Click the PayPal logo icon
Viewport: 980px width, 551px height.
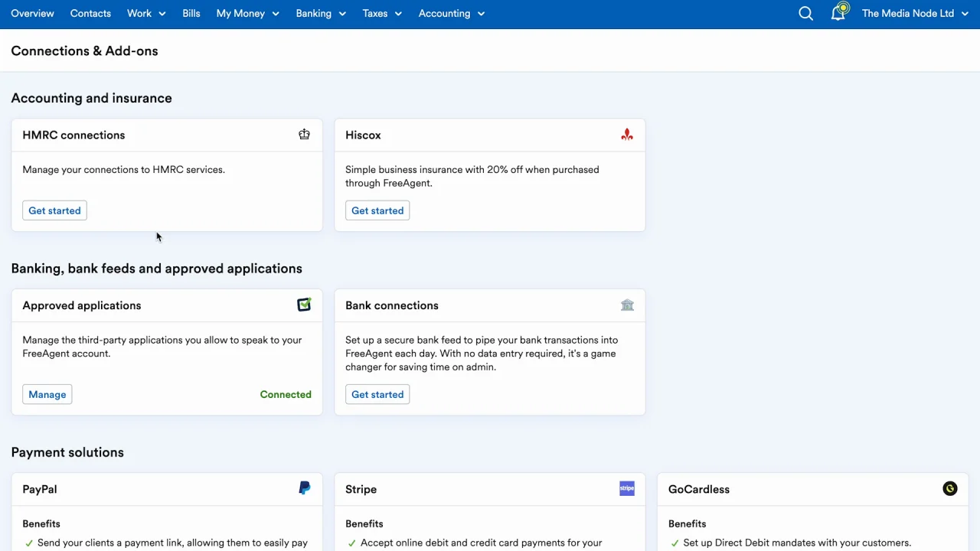point(304,488)
